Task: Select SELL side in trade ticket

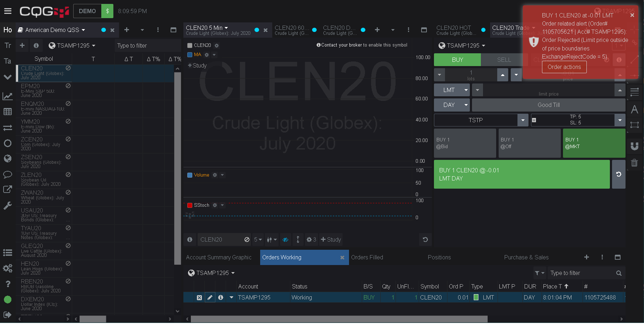Action: (504, 60)
